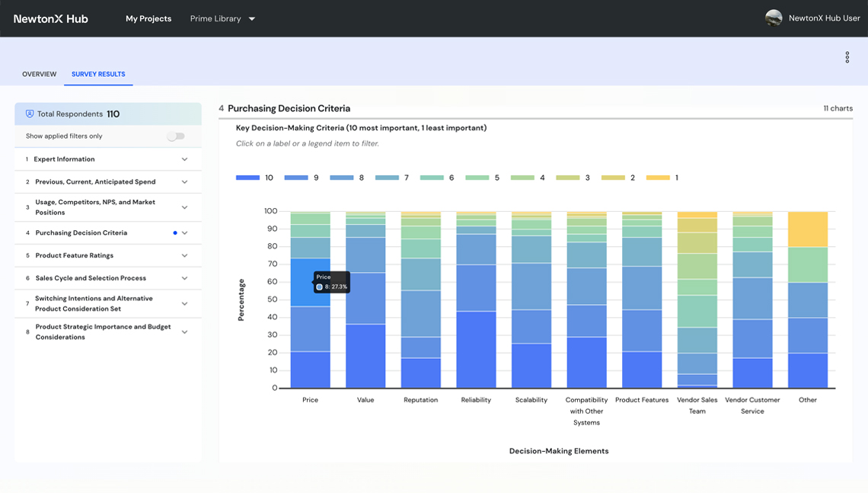
Task: Filter by the Reliability axis label
Action: point(476,400)
